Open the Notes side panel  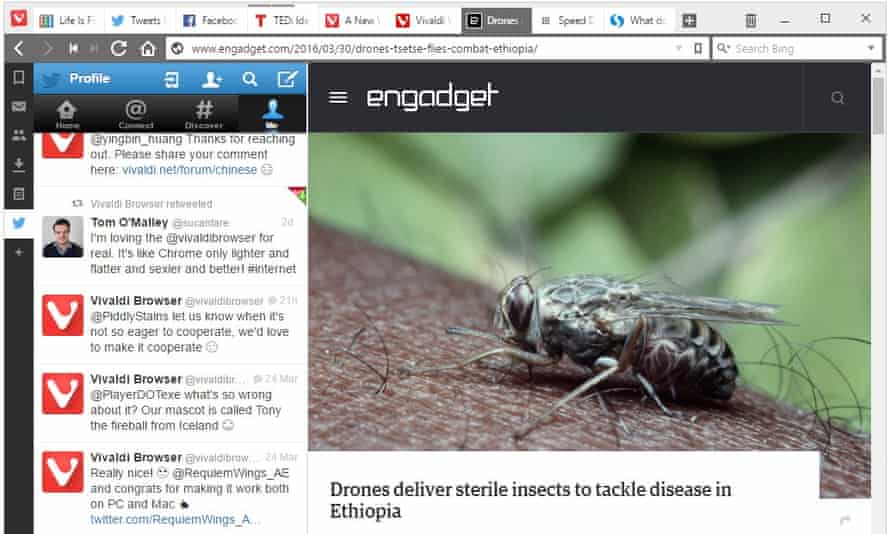19,194
